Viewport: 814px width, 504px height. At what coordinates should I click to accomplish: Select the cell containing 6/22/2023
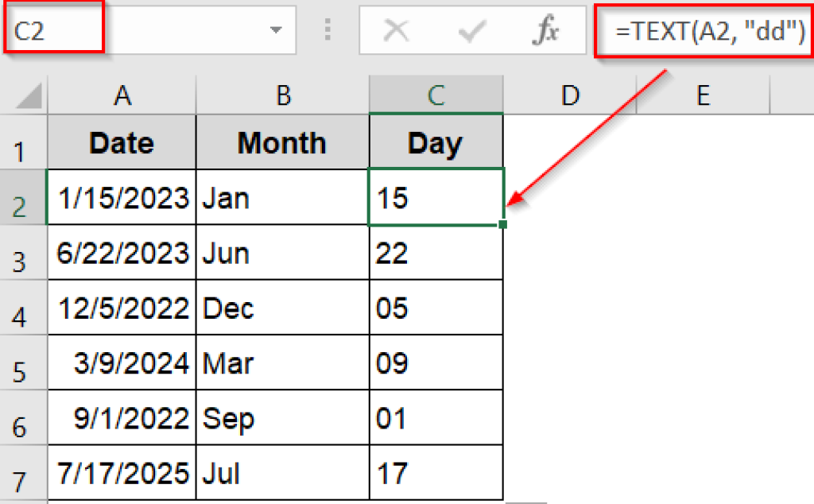(x=122, y=253)
